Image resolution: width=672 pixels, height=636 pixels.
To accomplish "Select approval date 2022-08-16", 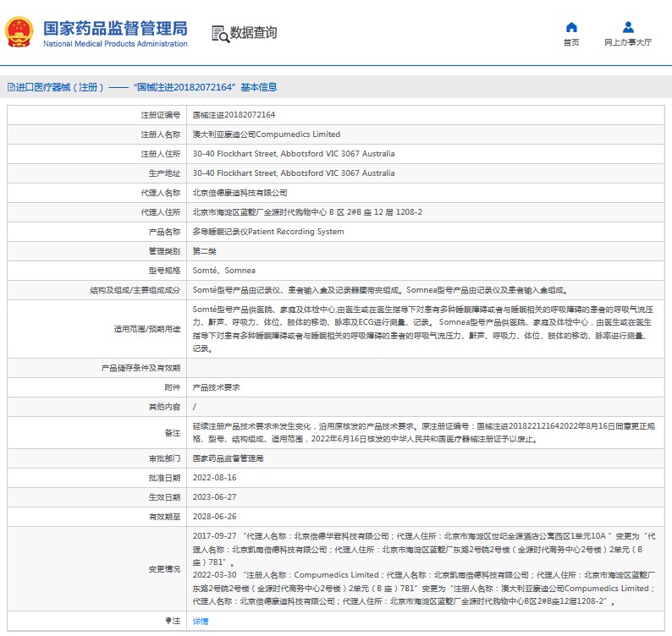I will pyautogui.click(x=214, y=478).
